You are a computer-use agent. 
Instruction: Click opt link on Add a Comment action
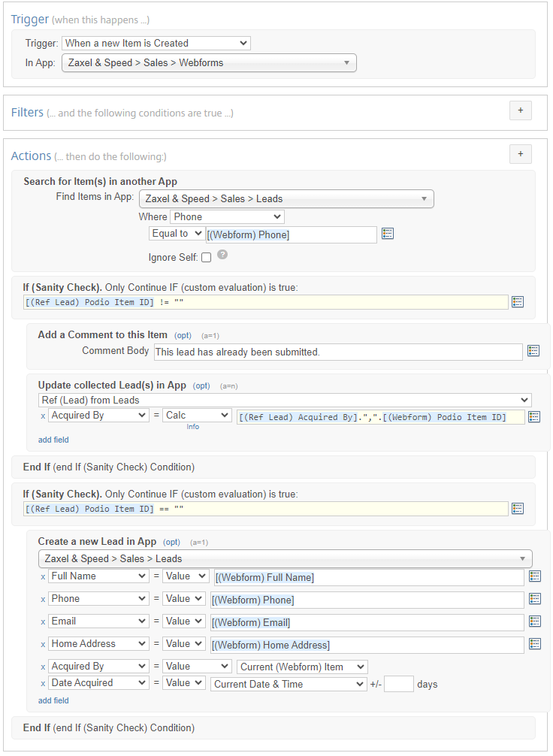(183, 336)
